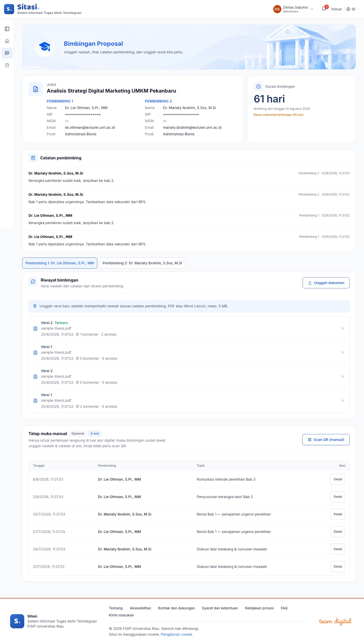Open Detail for the 27/7/2026 session

pyautogui.click(x=338, y=532)
